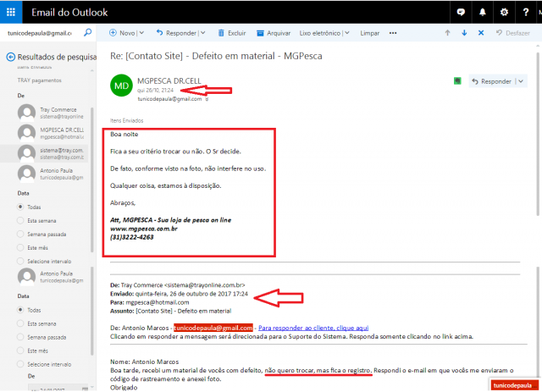Click the Itens Enviados folder label
Screen dimensions: 542x392
pos(126,120)
